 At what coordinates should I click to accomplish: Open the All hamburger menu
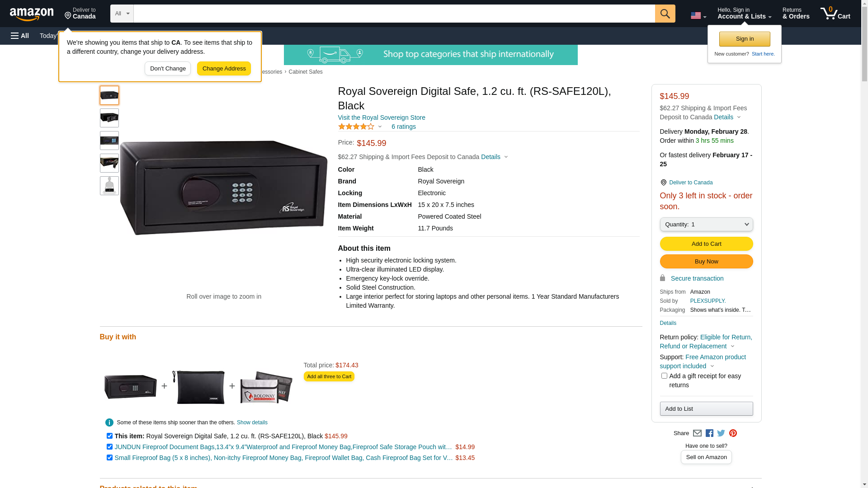pyautogui.click(x=20, y=36)
